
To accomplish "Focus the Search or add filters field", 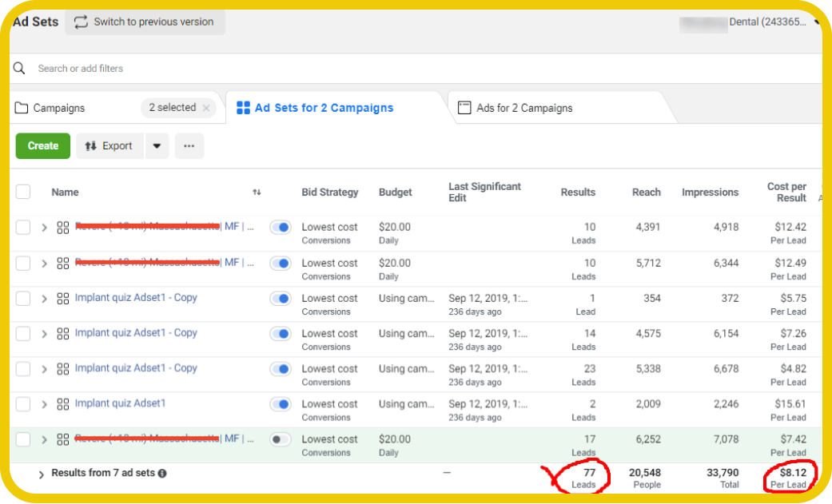I will [x=320, y=69].
